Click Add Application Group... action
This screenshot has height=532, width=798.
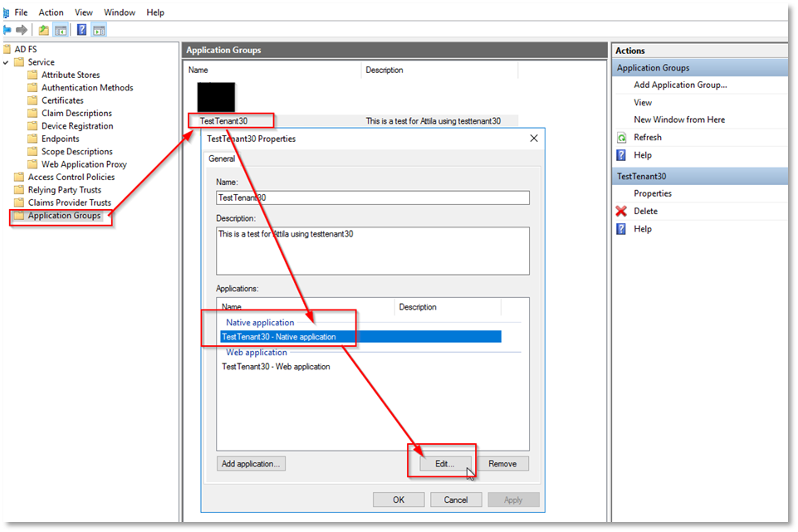tap(680, 85)
